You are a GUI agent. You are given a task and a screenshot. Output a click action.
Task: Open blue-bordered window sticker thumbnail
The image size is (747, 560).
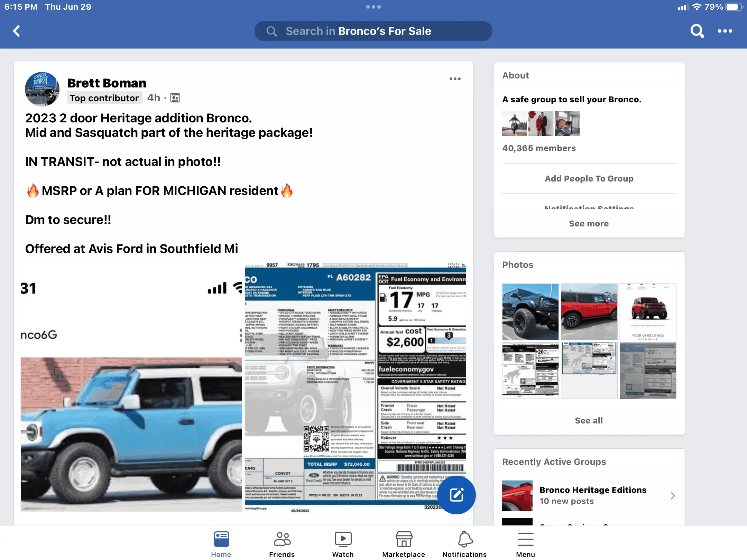[589, 371]
